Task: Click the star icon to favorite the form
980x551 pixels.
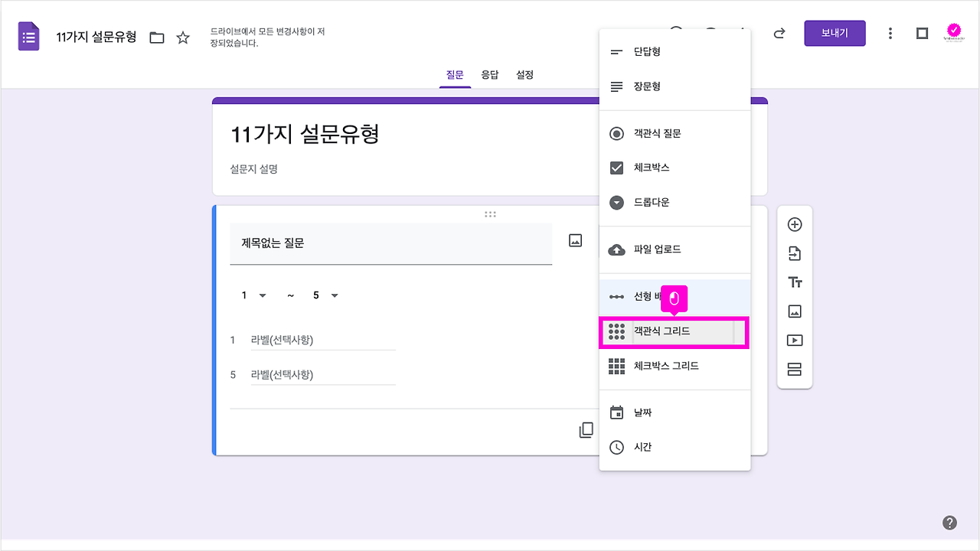Action: click(182, 36)
